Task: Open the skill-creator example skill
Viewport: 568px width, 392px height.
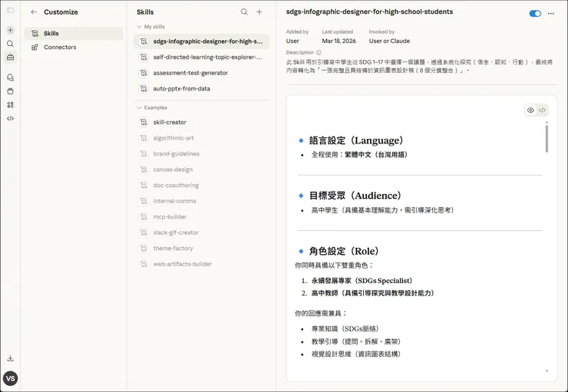Action: 201,122
